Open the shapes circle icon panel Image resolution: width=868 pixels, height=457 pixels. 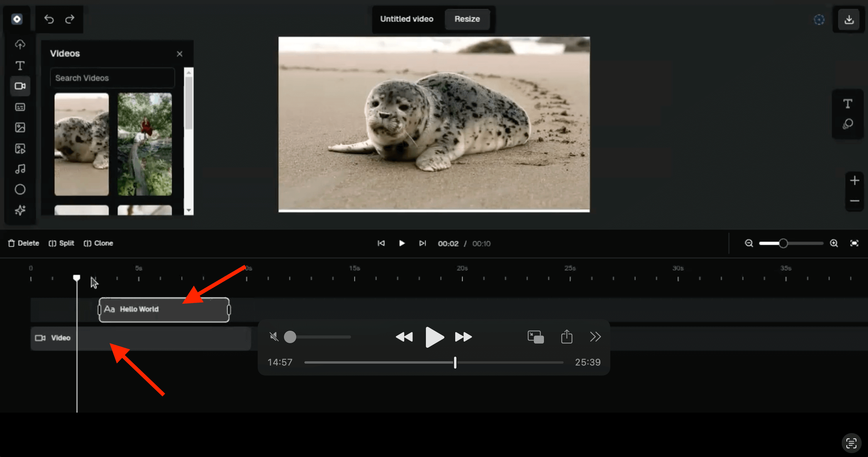click(20, 190)
